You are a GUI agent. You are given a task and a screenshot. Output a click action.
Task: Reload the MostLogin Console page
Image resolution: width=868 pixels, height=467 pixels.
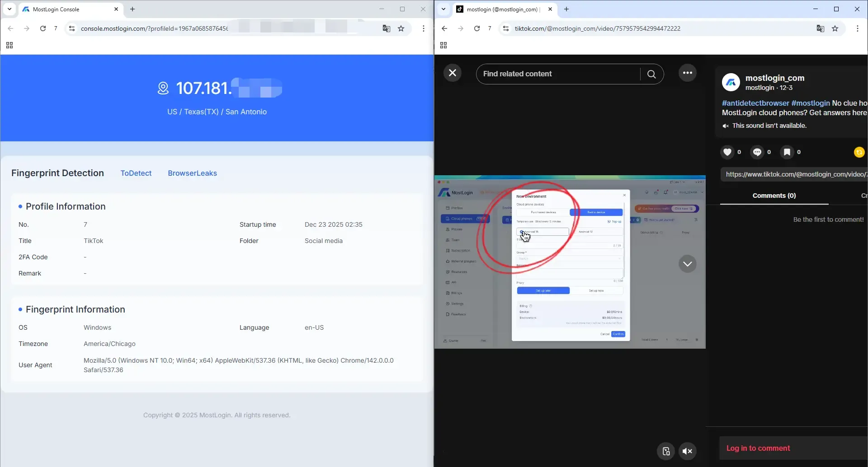point(42,28)
